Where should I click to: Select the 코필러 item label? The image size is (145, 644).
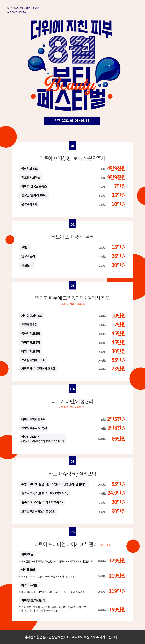(x=25, y=247)
